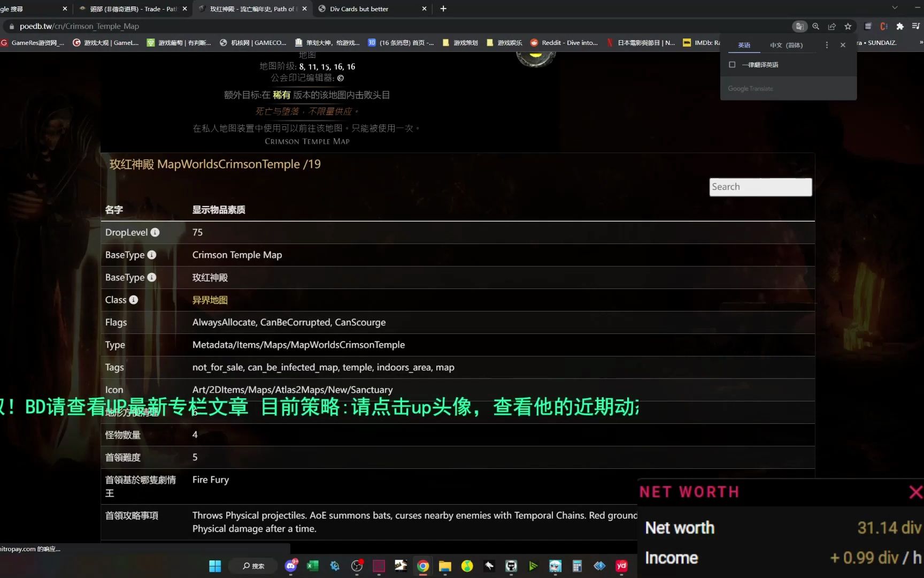Open the GameRes游资网 bookmark
The width and height of the screenshot is (924, 578).
pos(33,43)
